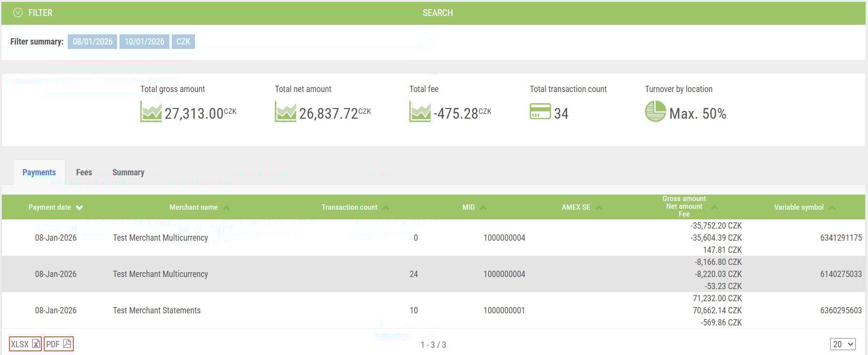This screenshot has width=868, height=355.
Task: Click the Merchant name column header
Action: pyautogui.click(x=194, y=207)
